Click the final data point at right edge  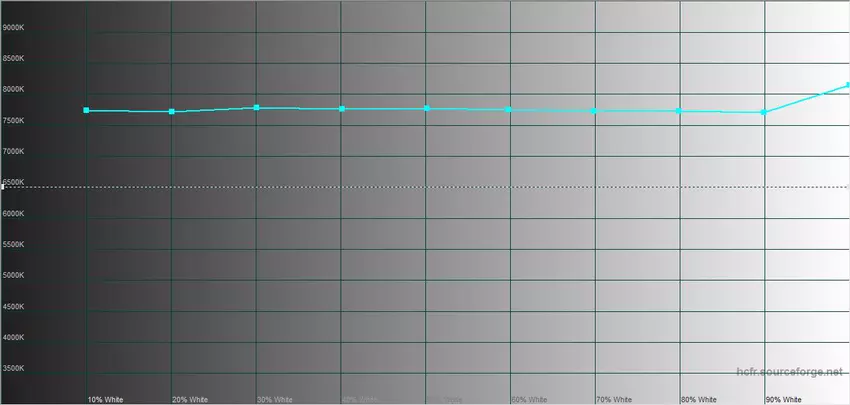click(847, 85)
